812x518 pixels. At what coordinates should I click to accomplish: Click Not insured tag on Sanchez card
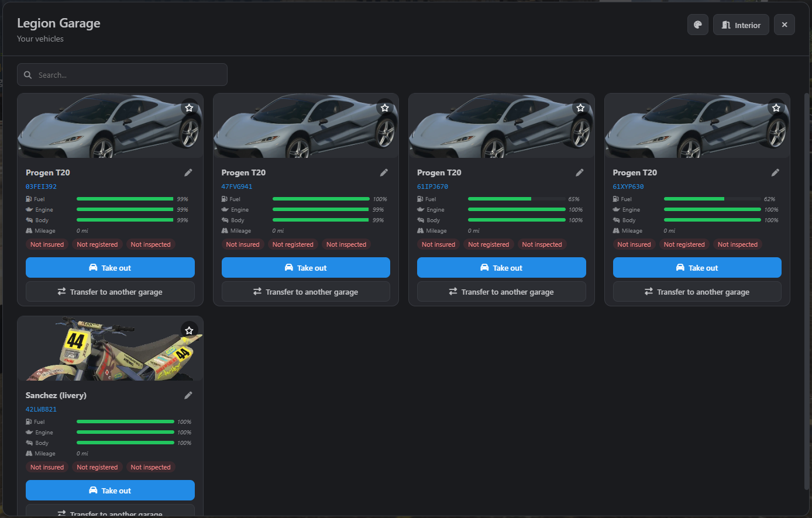47,467
